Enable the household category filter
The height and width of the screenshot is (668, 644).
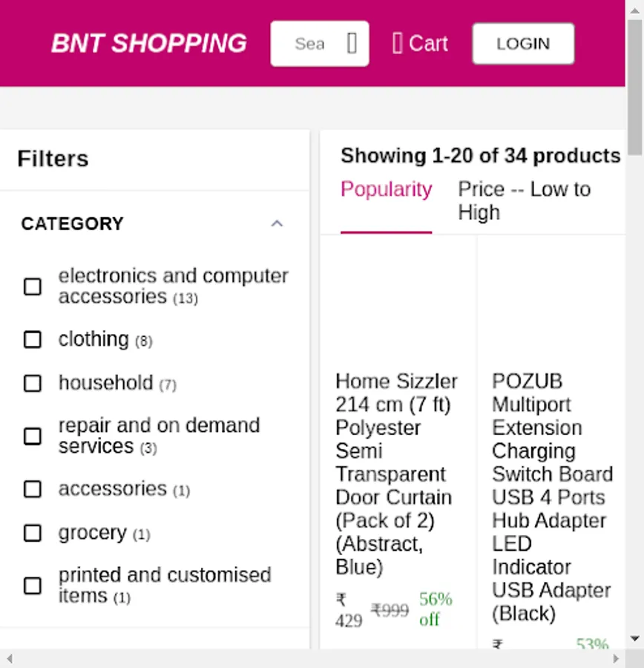point(33,383)
